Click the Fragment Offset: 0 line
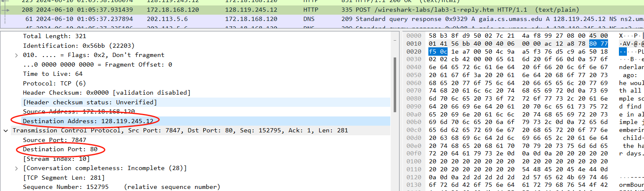Image resolution: width=644 pixels, height=191 pixels. 97,65
